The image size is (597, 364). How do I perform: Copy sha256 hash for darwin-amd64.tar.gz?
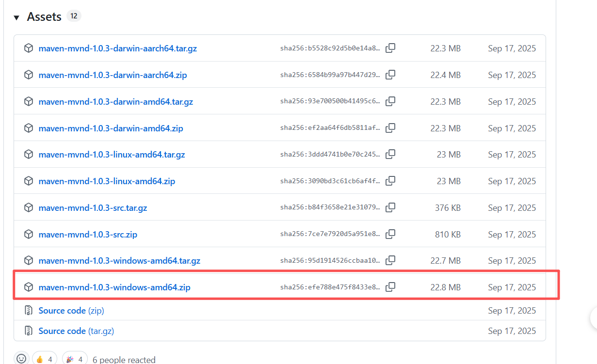point(390,101)
